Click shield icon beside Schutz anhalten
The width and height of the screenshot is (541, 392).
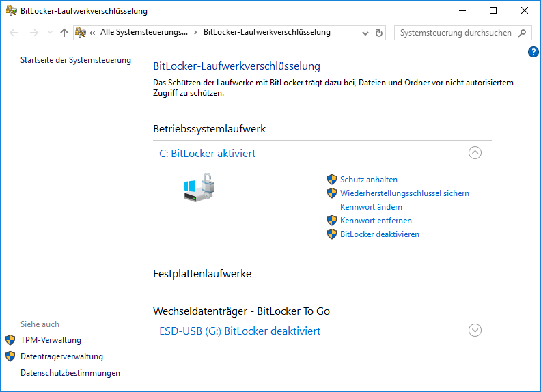(x=331, y=180)
